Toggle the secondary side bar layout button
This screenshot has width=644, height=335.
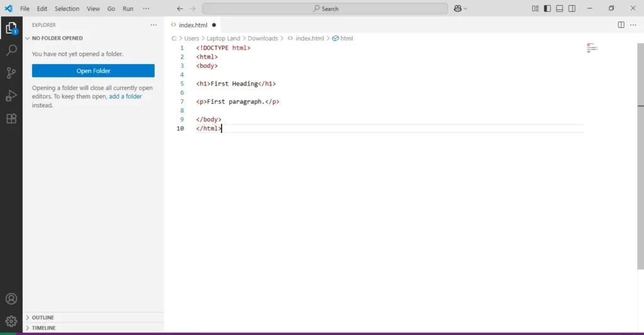[572, 9]
